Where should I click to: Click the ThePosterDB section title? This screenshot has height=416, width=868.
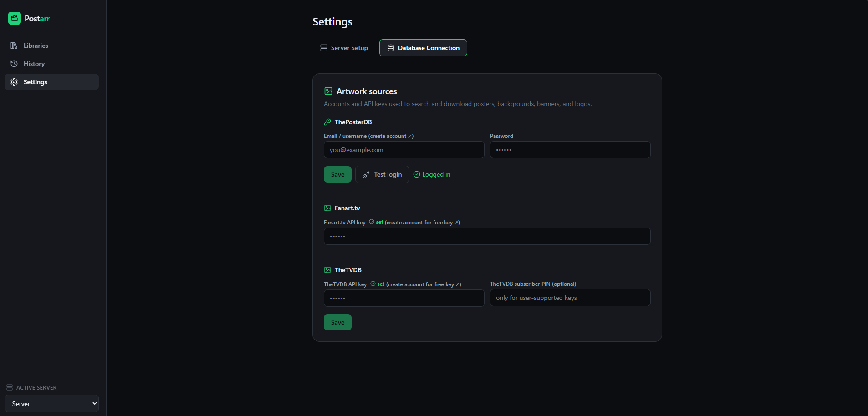(353, 122)
